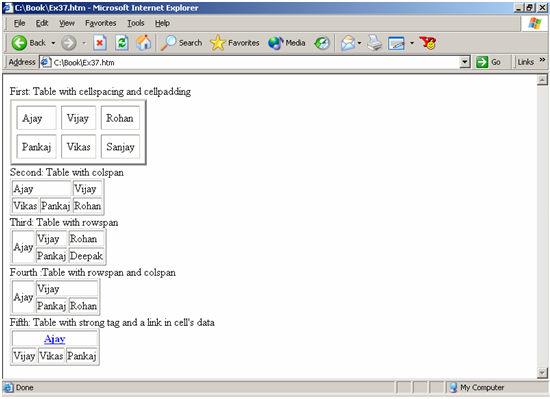This screenshot has width=550, height=399.
Task: Click the heading 'Second: Table with colspan'
Action: pyautogui.click(x=67, y=172)
